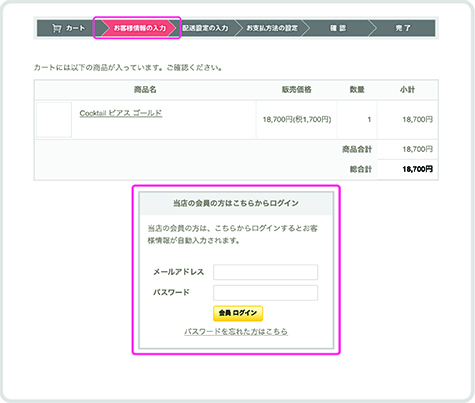
Task: Click the 商品名 column header
Action: (145, 89)
